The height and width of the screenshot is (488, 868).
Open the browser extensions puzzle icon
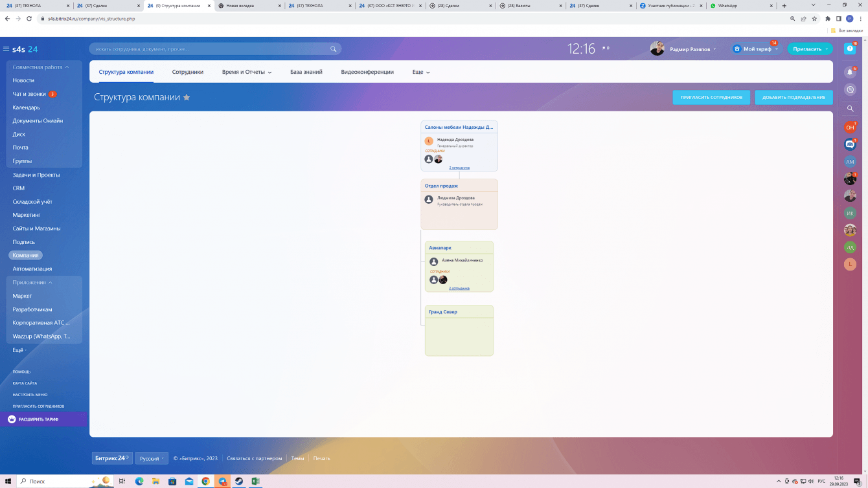point(828,19)
